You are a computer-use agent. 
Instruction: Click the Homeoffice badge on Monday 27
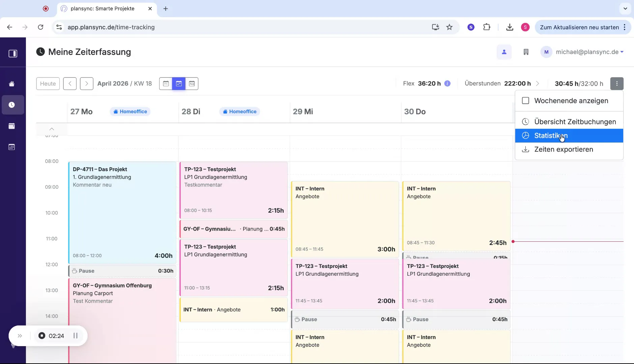[x=130, y=112]
